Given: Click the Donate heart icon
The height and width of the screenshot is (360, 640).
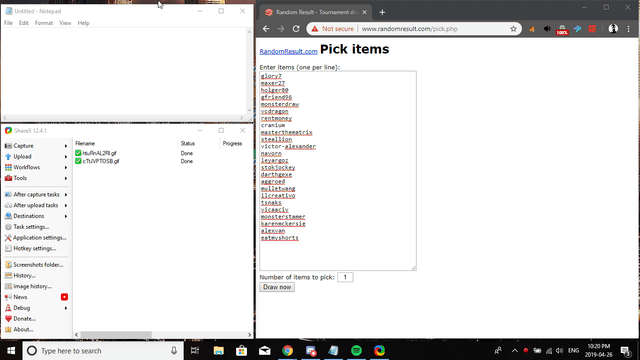Looking at the screenshot, I should point(8,318).
